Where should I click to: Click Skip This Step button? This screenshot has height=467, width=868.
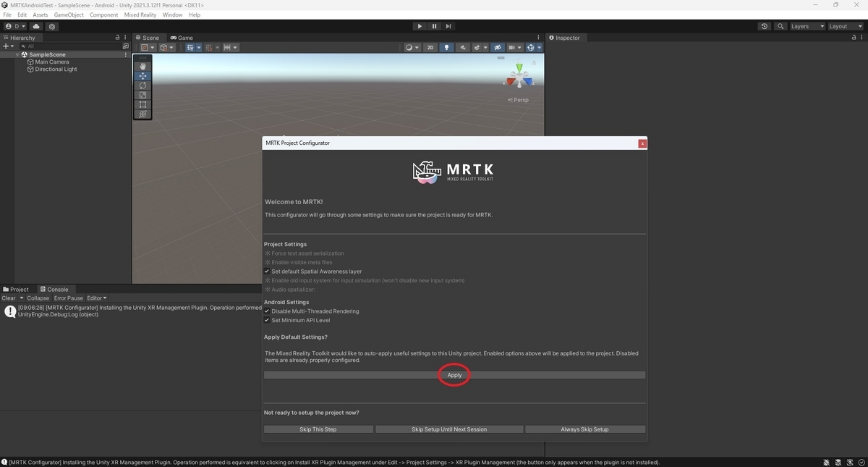click(x=318, y=429)
